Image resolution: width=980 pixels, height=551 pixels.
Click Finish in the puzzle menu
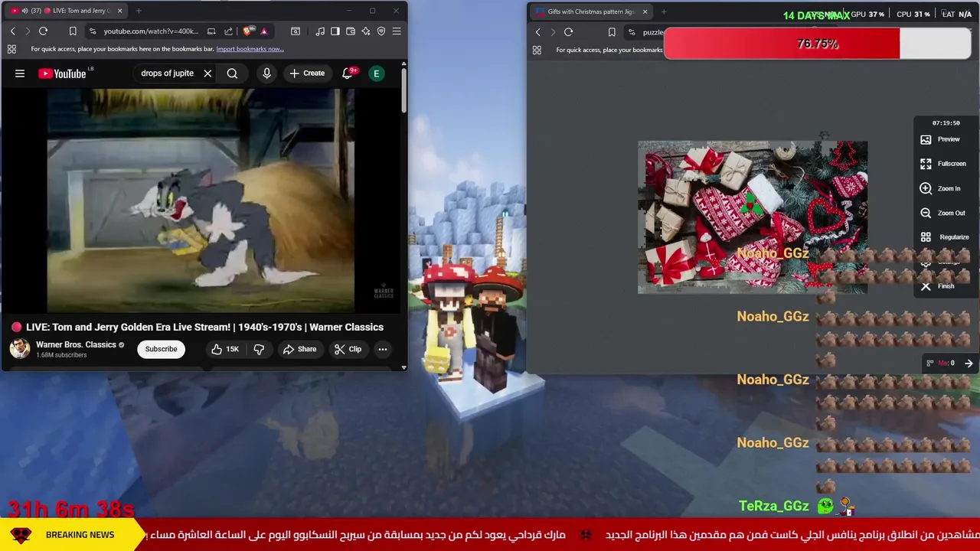point(937,286)
